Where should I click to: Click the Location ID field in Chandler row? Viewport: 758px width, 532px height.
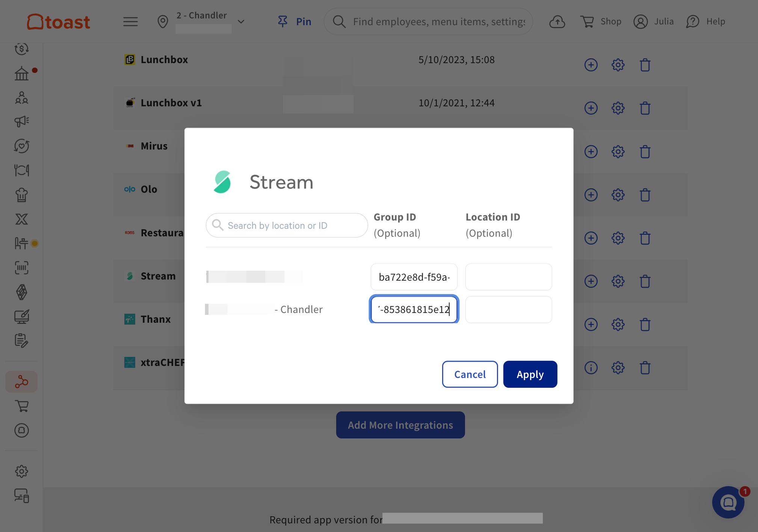point(509,310)
